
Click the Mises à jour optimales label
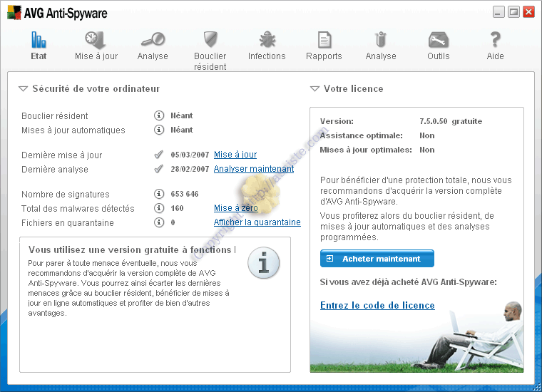point(366,150)
